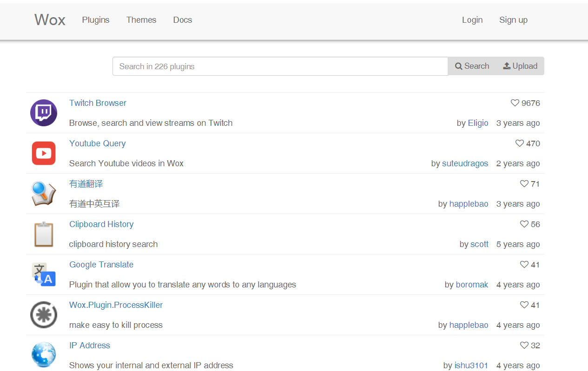Like the Twitch Browser plugin via heart
The image size is (588, 371).
click(515, 103)
